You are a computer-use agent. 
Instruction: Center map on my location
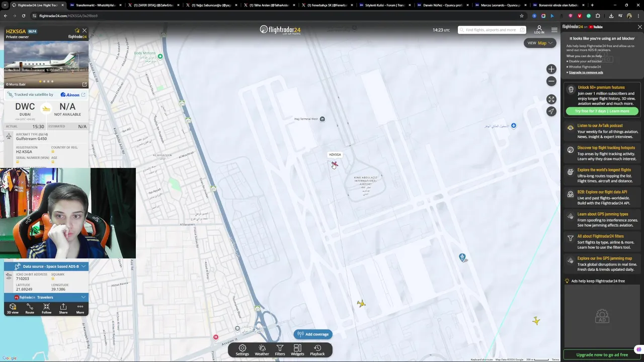[551, 112]
